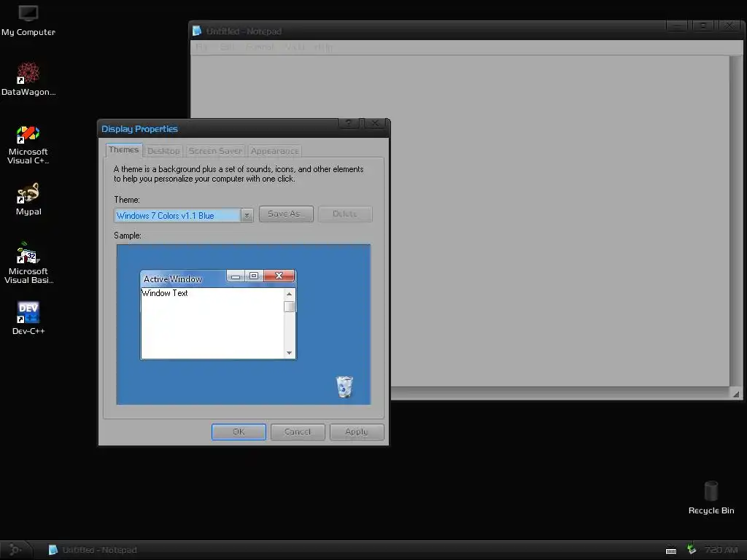Select the Mypal browser shortcut

28,200
